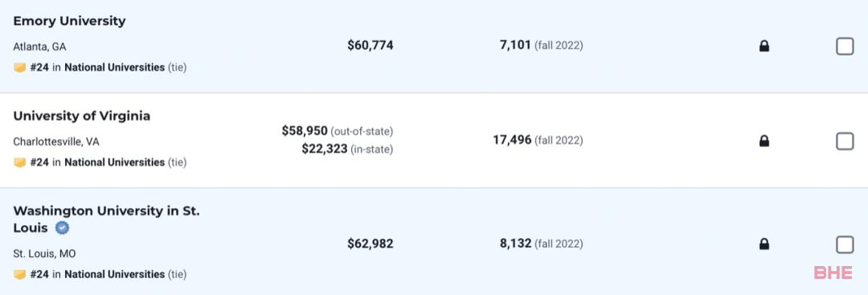The image size is (868, 295).
Task: Check the compare box for University of Virginia
Action: point(845,141)
